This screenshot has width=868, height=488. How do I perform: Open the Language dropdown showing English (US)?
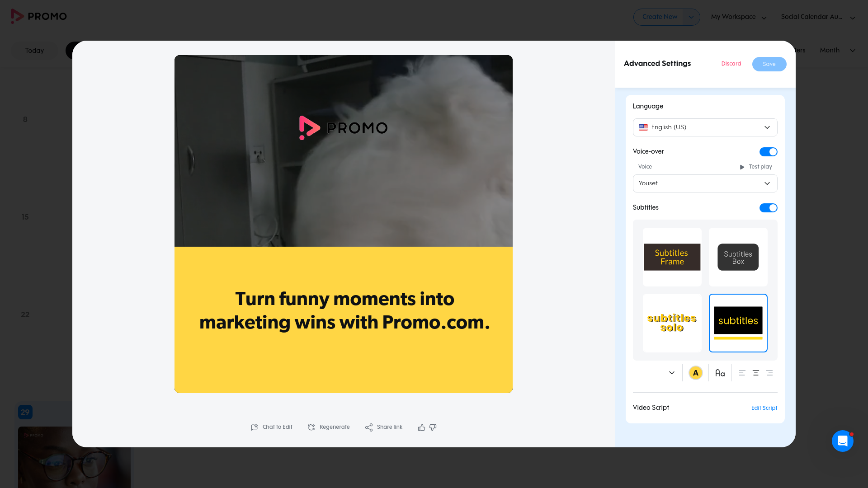[705, 127]
